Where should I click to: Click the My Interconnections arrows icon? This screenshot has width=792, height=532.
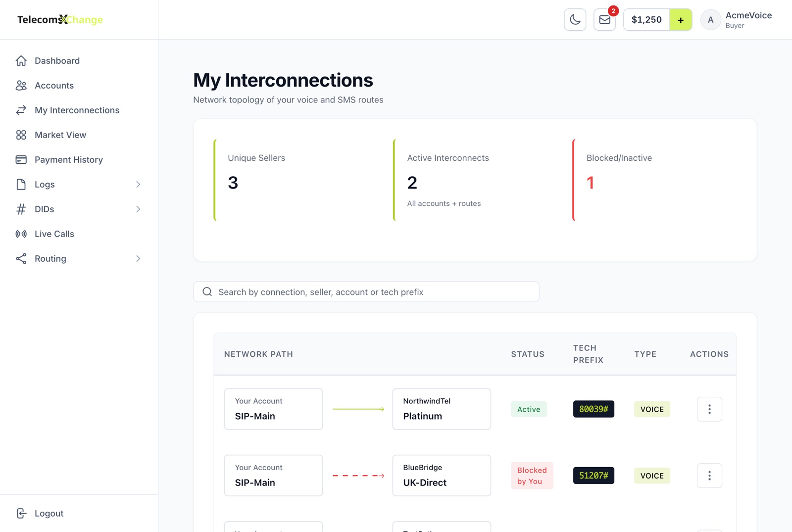coord(21,110)
